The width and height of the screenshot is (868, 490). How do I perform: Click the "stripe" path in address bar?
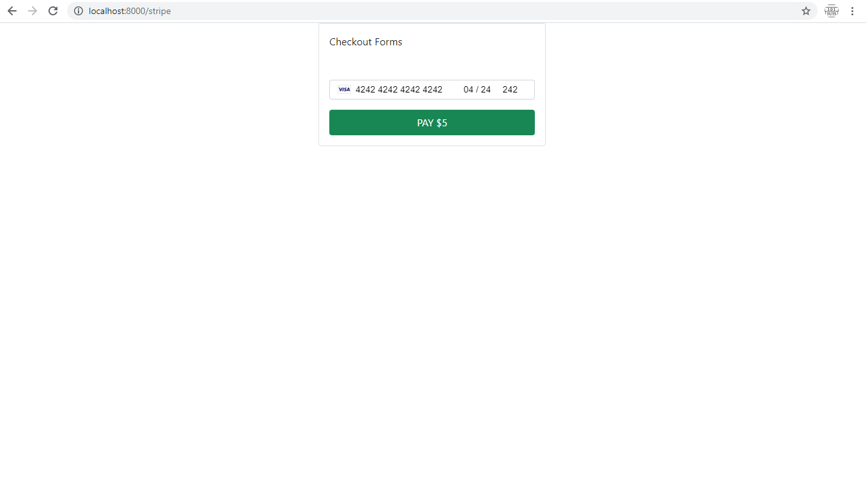click(160, 11)
